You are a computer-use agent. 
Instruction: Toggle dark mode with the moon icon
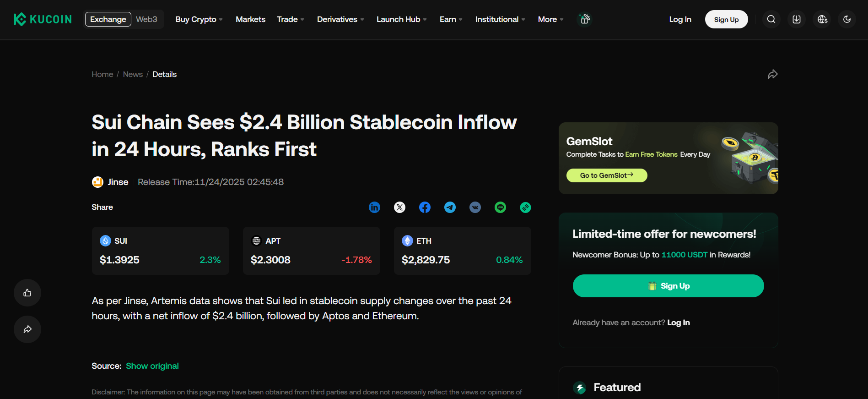coord(847,19)
